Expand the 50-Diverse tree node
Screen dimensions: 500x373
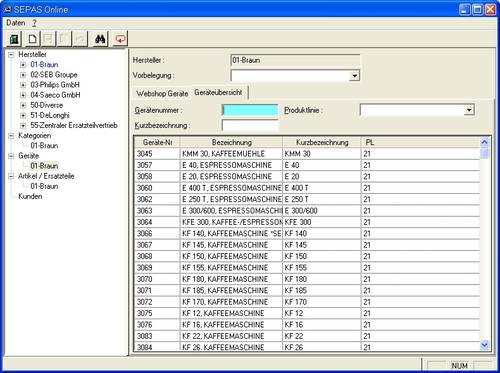coord(23,105)
